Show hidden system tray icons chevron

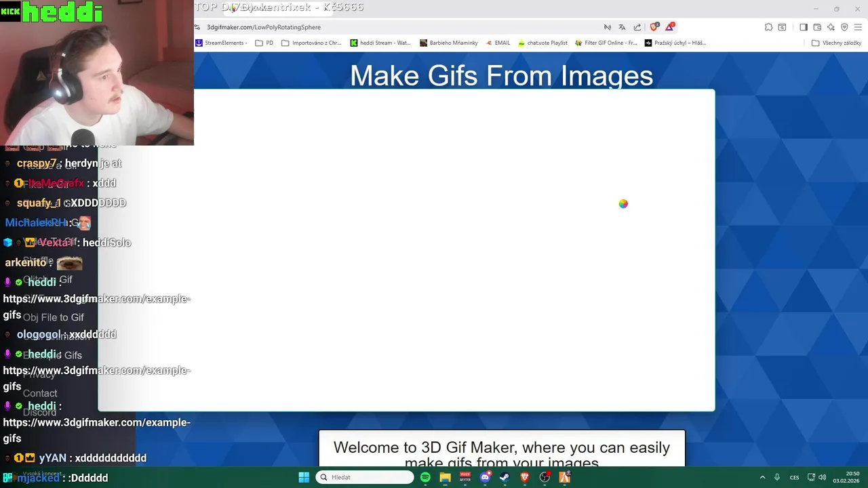[762, 477]
